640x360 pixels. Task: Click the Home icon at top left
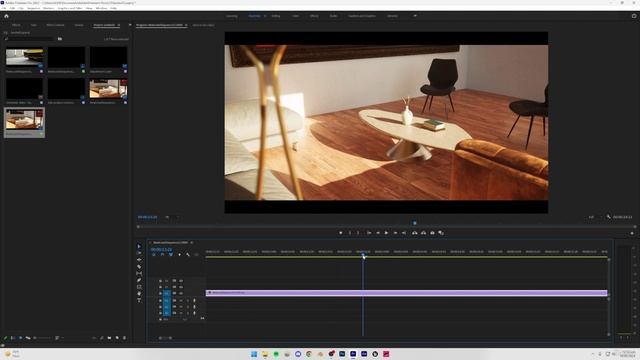(x=6, y=16)
